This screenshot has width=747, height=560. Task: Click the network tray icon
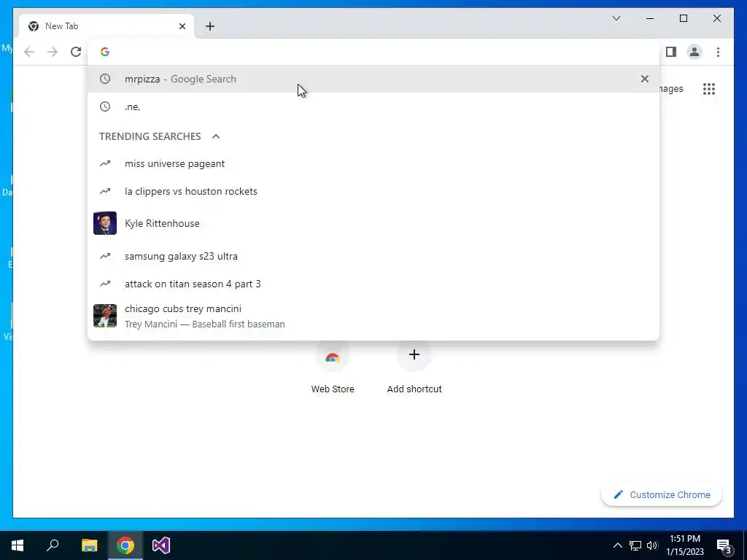point(635,545)
